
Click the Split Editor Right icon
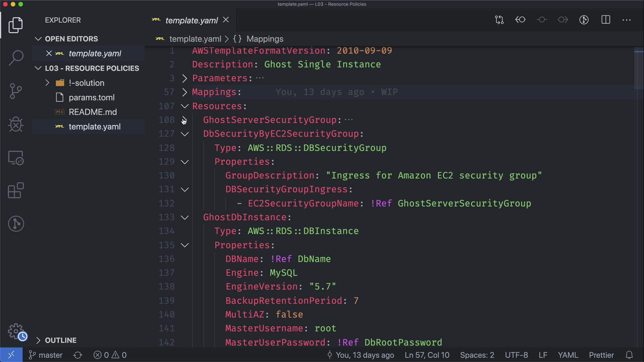click(605, 20)
